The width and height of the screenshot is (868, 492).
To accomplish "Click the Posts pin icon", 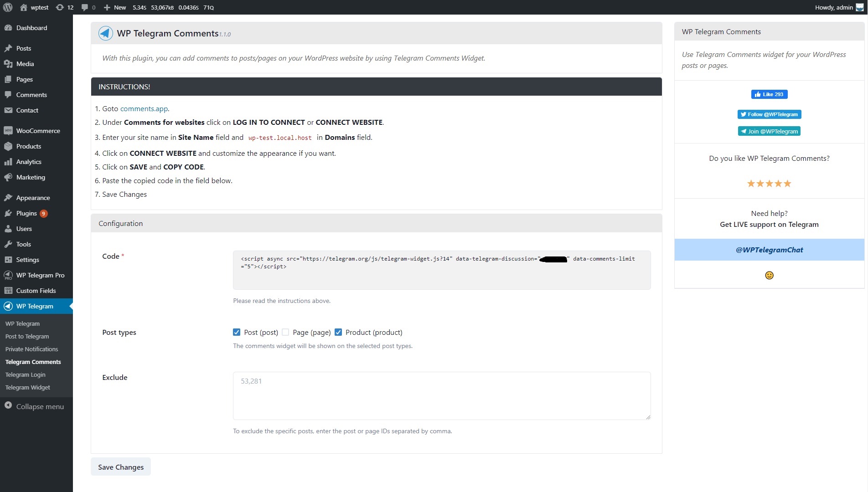I will coord(8,48).
